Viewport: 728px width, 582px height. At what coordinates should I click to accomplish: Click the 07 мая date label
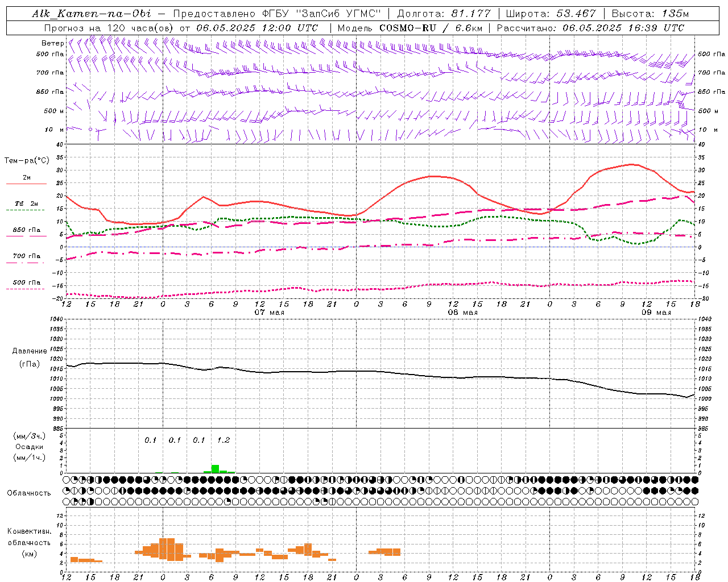point(269,313)
